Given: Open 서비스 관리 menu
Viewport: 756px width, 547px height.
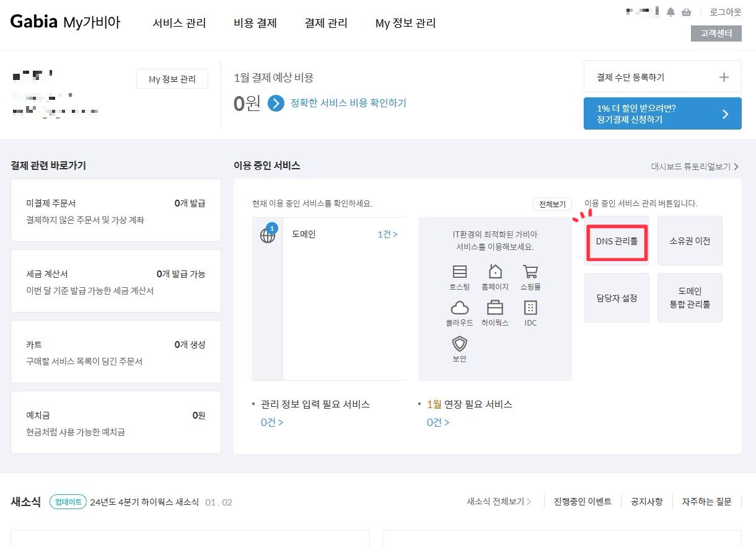Looking at the screenshot, I should (x=179, y=23).
